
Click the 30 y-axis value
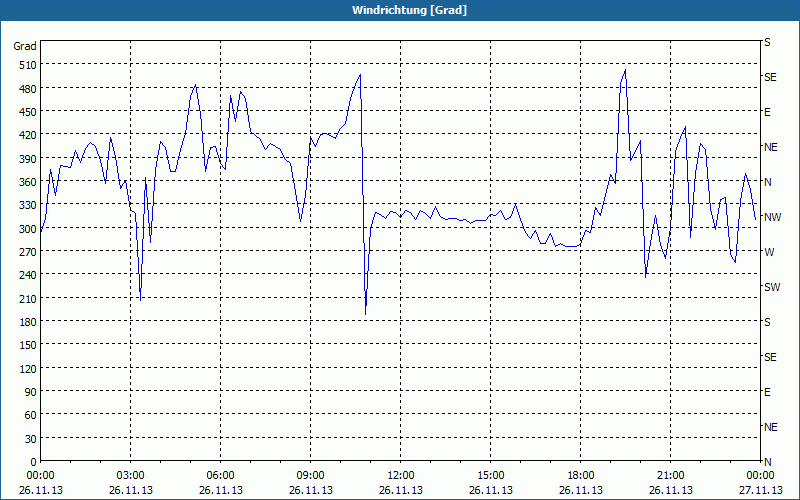(31, 439)
